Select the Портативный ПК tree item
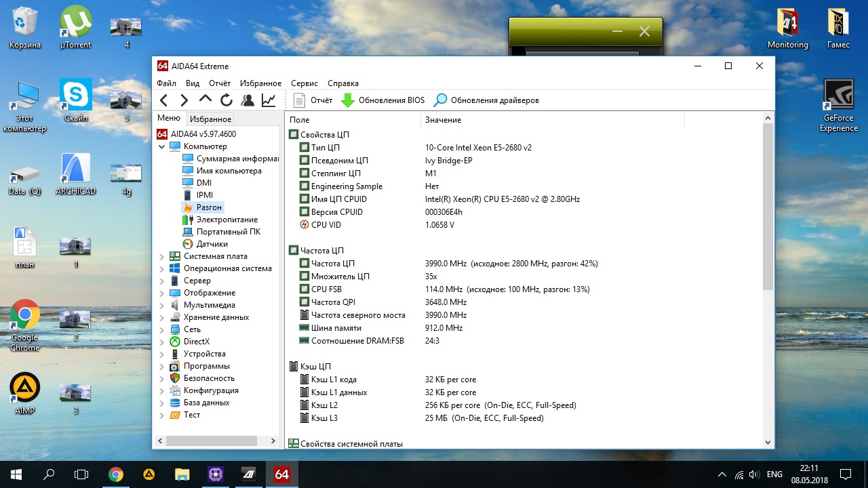 click(222, 232)
